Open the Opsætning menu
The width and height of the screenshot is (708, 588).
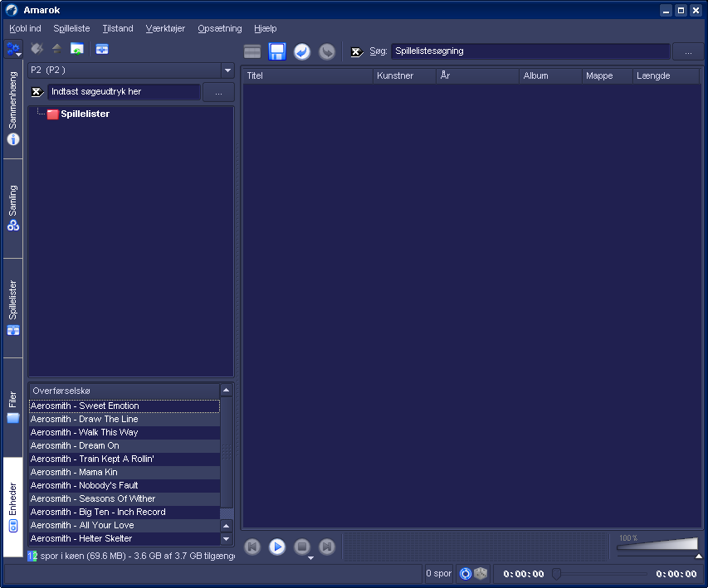(x=220, y=28)
